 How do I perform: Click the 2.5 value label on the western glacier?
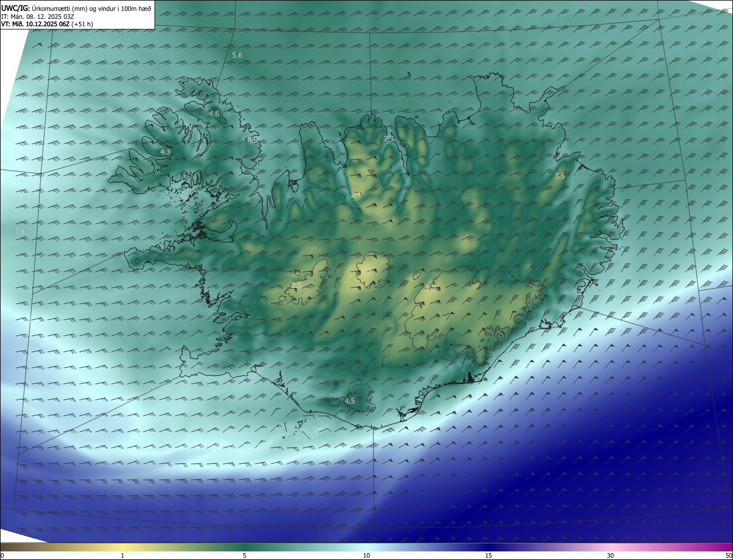tap(296, 285)
